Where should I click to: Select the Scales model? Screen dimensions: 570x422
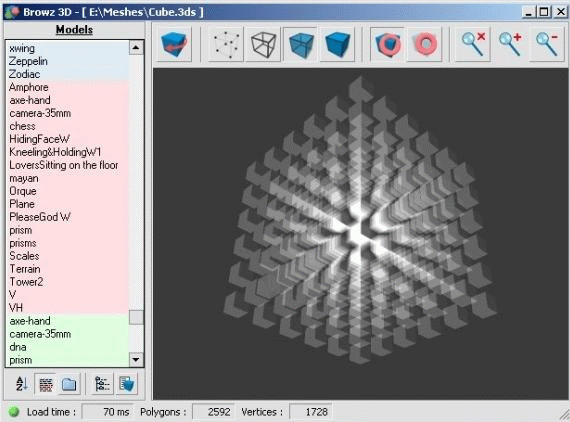(67, 256)
